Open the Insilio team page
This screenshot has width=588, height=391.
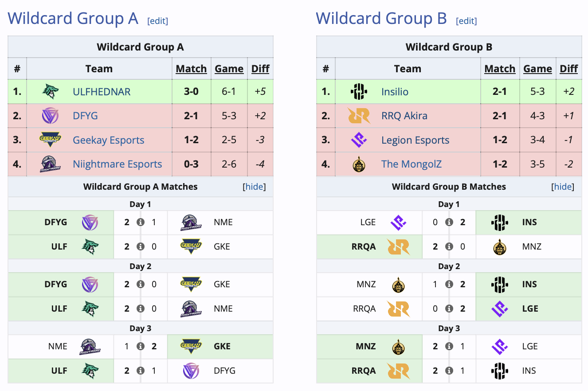point(395,91)
